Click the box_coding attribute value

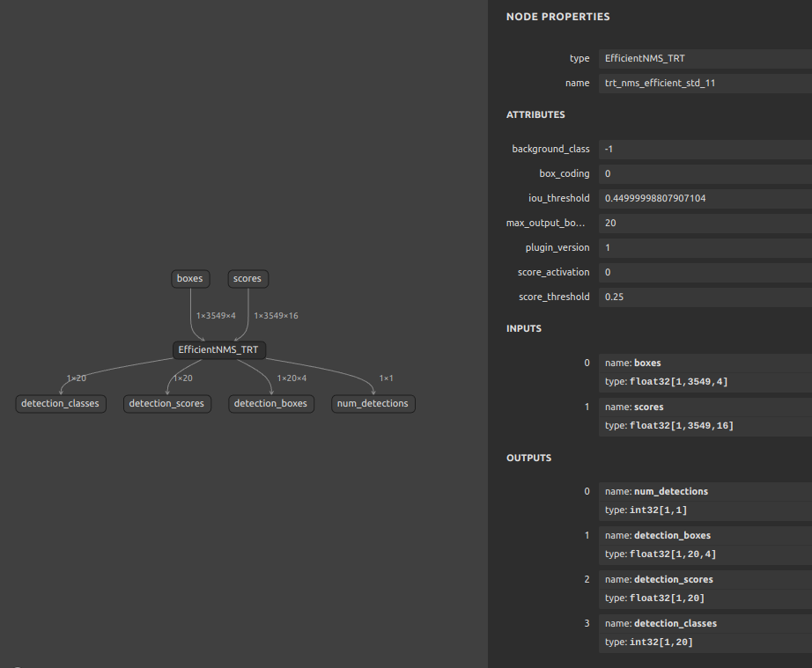tap(705, 173)
